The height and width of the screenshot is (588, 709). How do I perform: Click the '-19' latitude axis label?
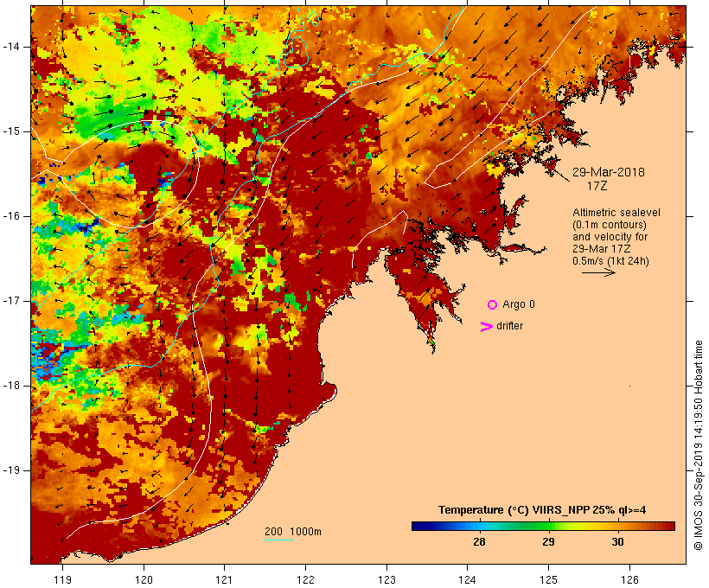(11, 470)
